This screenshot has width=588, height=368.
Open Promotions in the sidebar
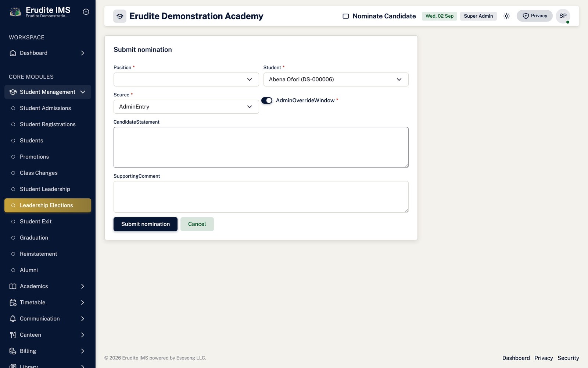coord(48,157)
